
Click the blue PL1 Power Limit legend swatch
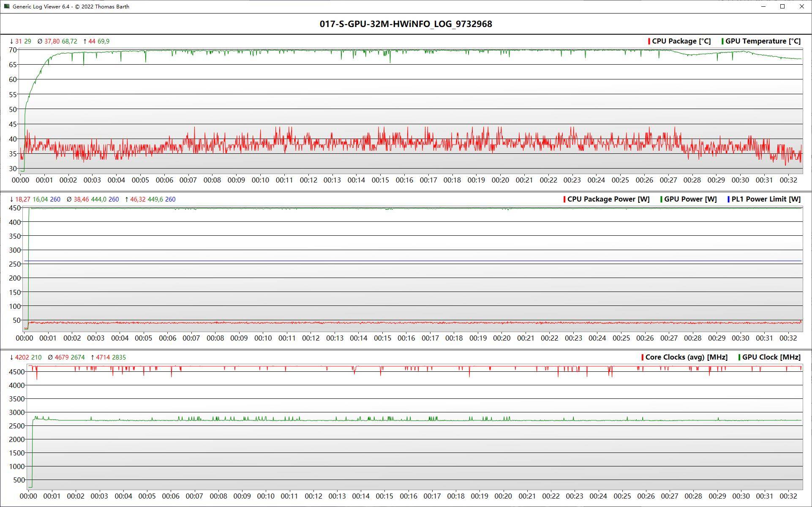[728, 199]
